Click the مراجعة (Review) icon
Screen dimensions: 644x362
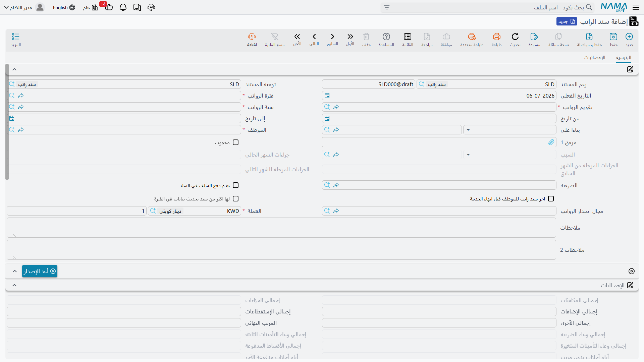pyautogui.click(x=427, y=37)
